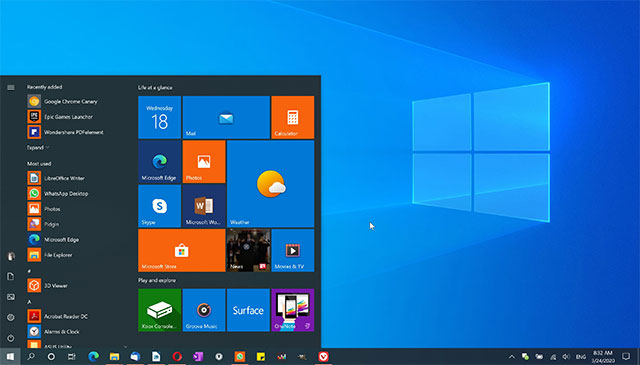Open the yellow Sticky Notes taskbar icon
This screenshot has height=365, width=640.
261,356
